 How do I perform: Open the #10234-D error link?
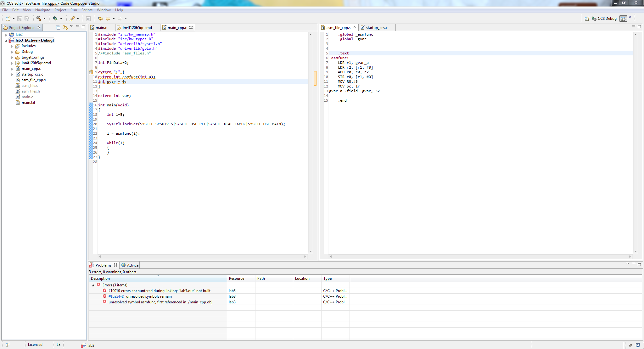[x=116, y=296]
